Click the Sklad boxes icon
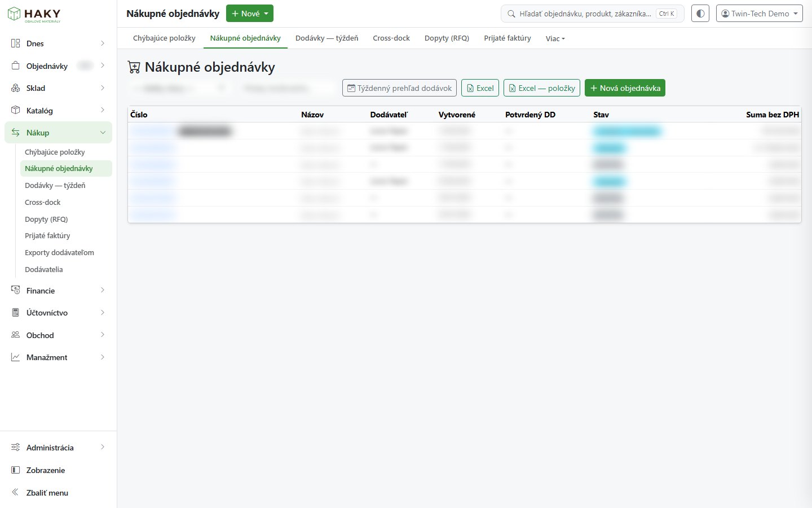This screenshot has width=812, height=508. point(16,88)
